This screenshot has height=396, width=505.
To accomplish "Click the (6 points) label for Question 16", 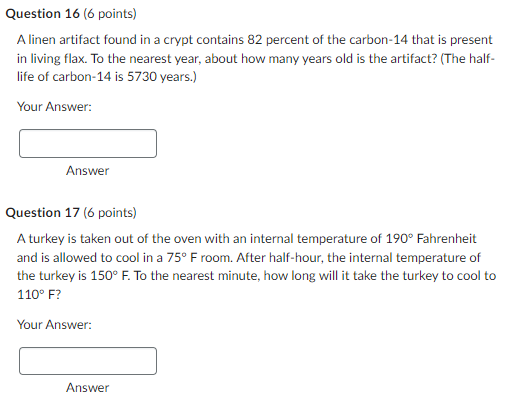I will (x=110, y=14).
